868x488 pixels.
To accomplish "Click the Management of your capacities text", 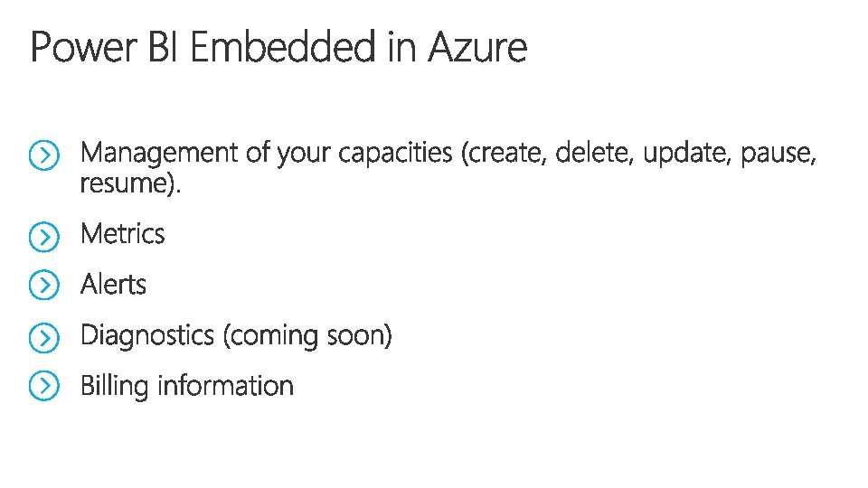I will click(x=266, y=154).
